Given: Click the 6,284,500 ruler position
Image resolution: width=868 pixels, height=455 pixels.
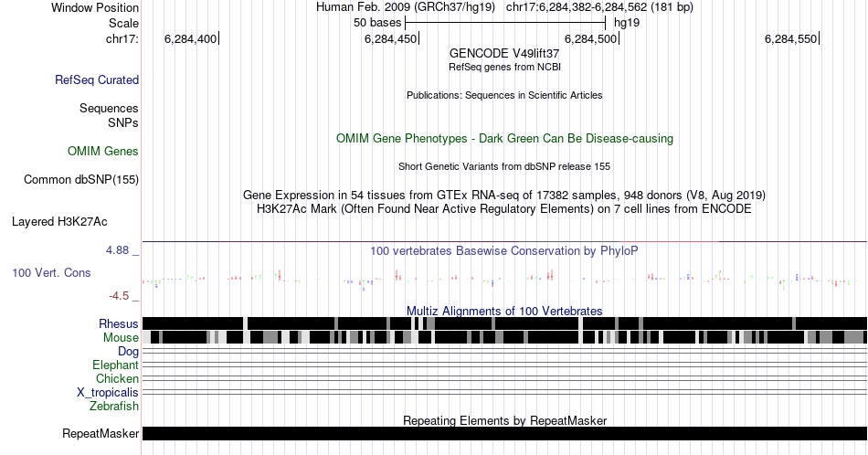Looking at the screenshot, I should point(590,38).
